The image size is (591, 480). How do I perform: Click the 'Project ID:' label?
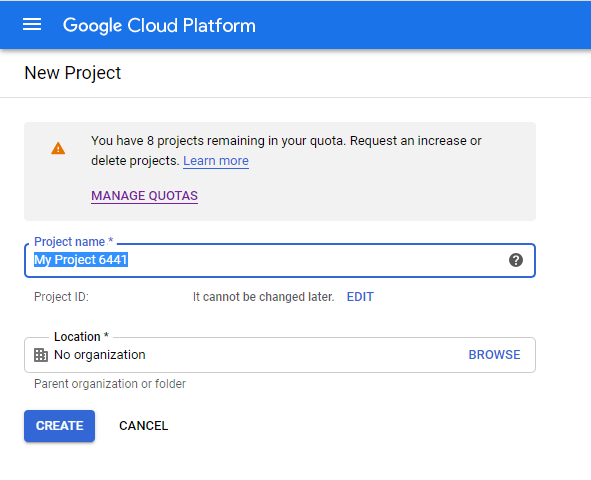pos(61,297)
